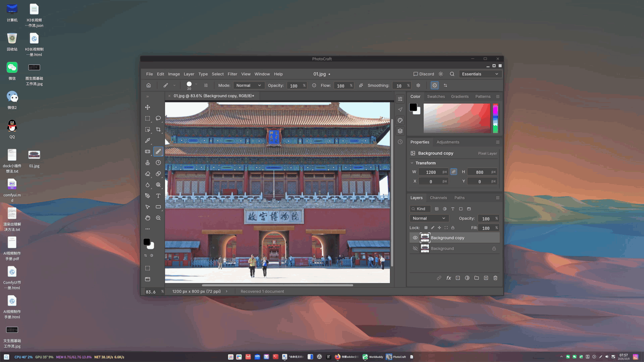This screenshot has width=644, height=362.
Task: Toggle airbrush option next to Flow
Action: [x=361, y=85]
